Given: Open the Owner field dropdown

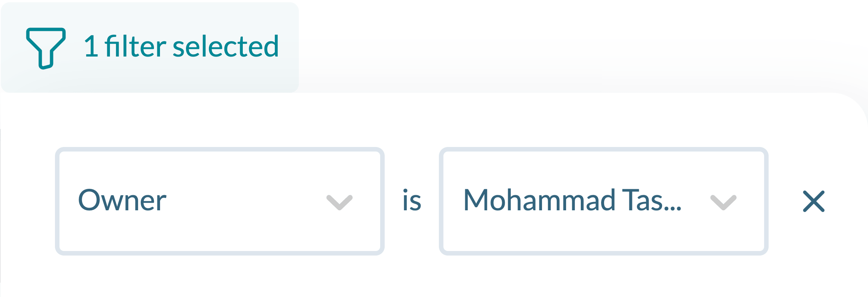Looking at the screenshot, I should [x=220, y=201].
